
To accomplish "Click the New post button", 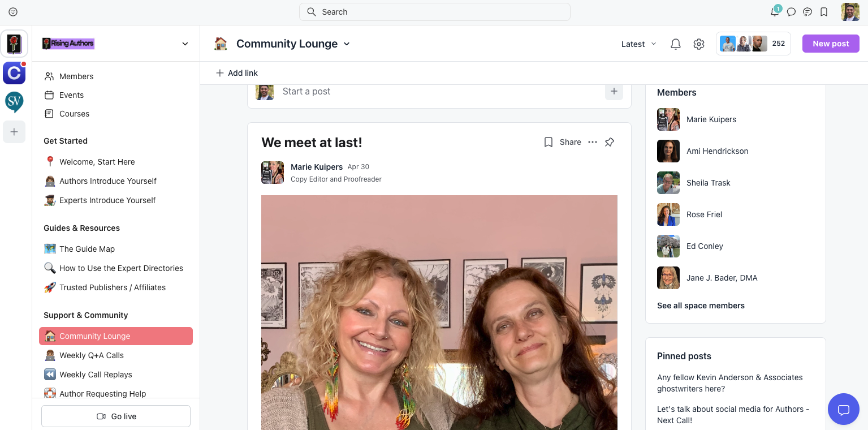I will pos(831,44).
